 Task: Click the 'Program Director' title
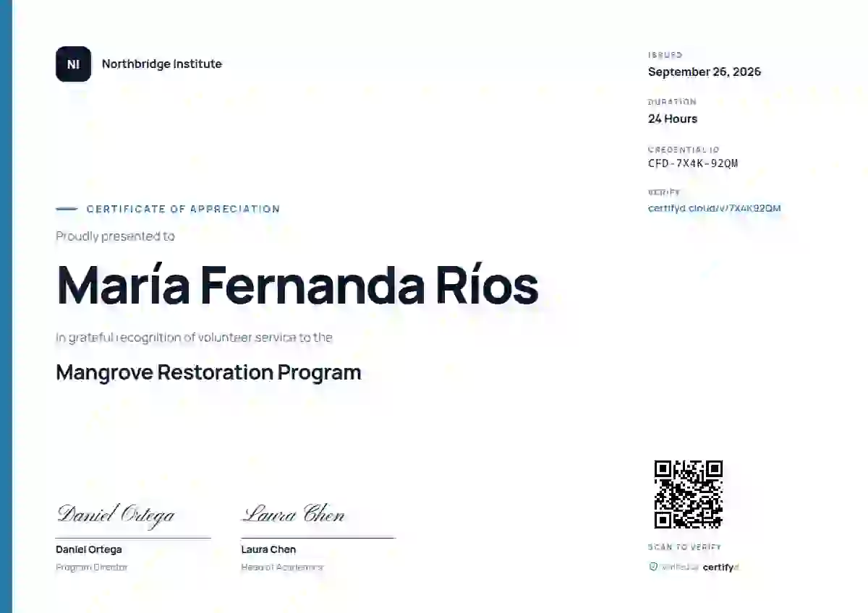(x=92, y=567)
